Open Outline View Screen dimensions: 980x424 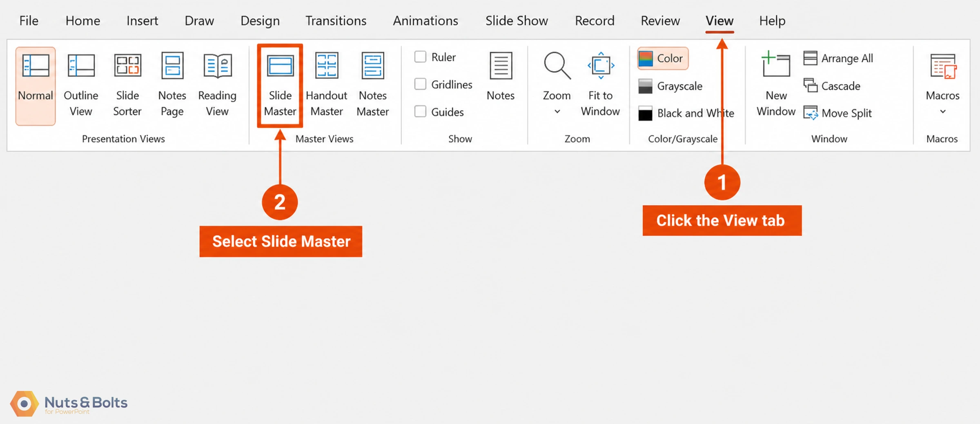(x=81, y=86)
